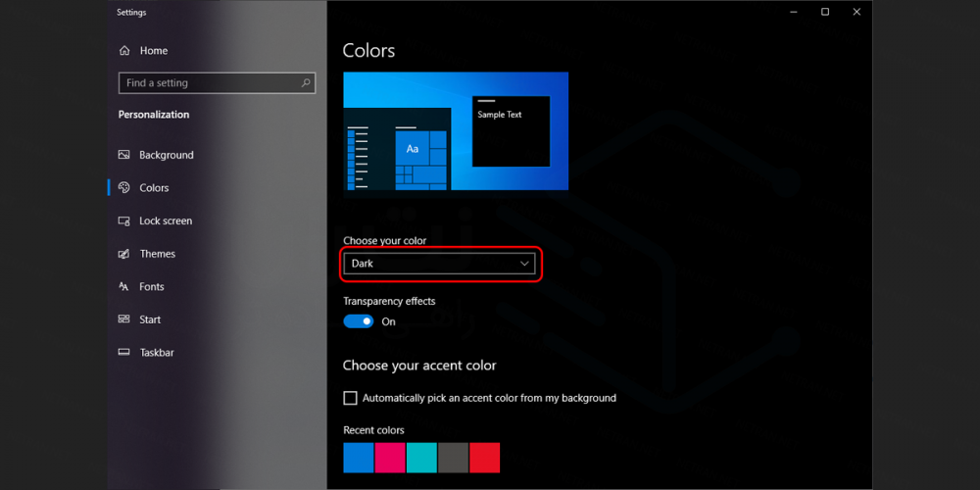The width and height of the screenshot is (980, 490).
Task: Open the Choose your color dropdown
Action: (439, 264)
